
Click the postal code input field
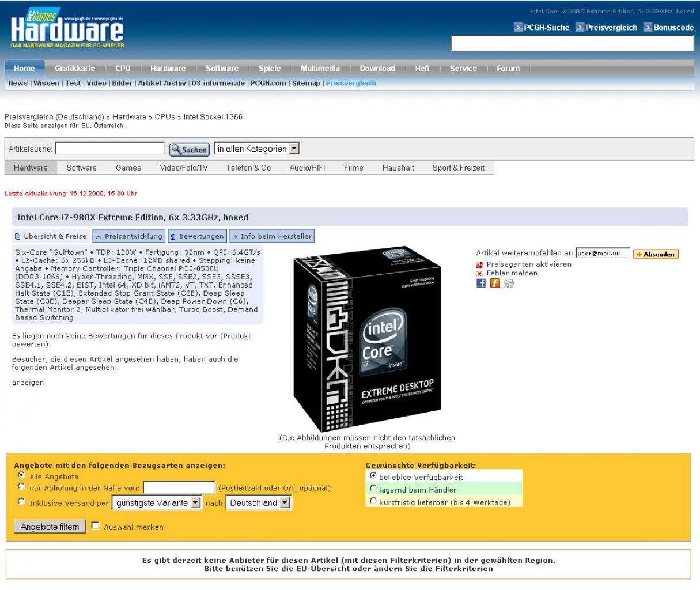179,487
